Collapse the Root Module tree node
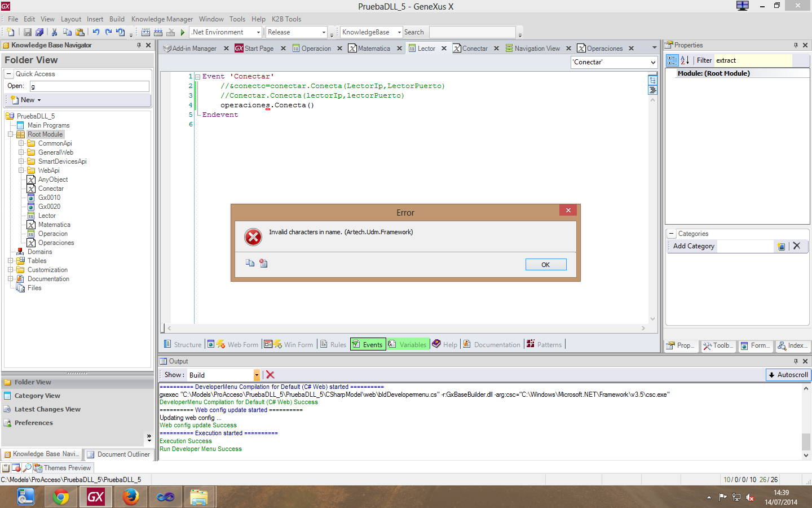The image size is (812, 508). point(11,134)
